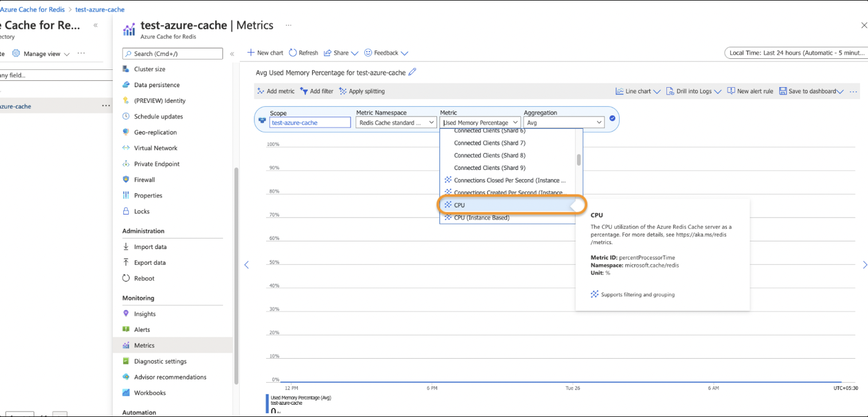Open the Metric Namespace dropdown
The image size is (868, 417).
coord(396,123)
